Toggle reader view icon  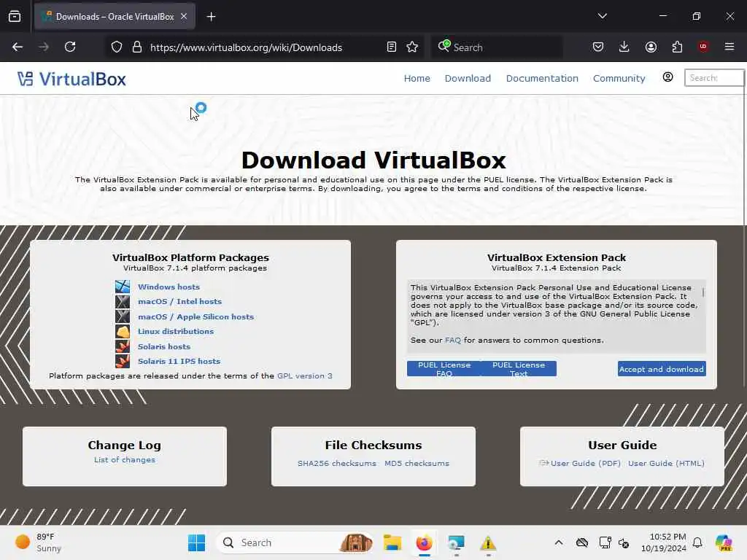(391, 47)
